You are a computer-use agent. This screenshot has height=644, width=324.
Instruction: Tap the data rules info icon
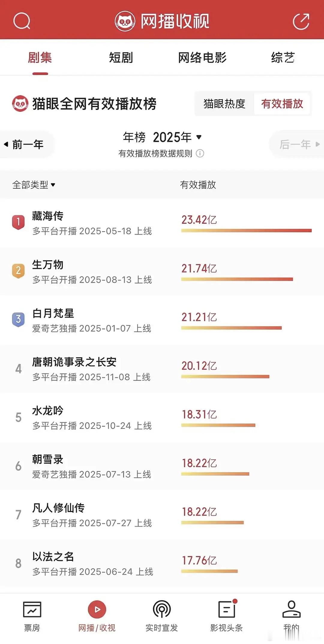point(200,153)
